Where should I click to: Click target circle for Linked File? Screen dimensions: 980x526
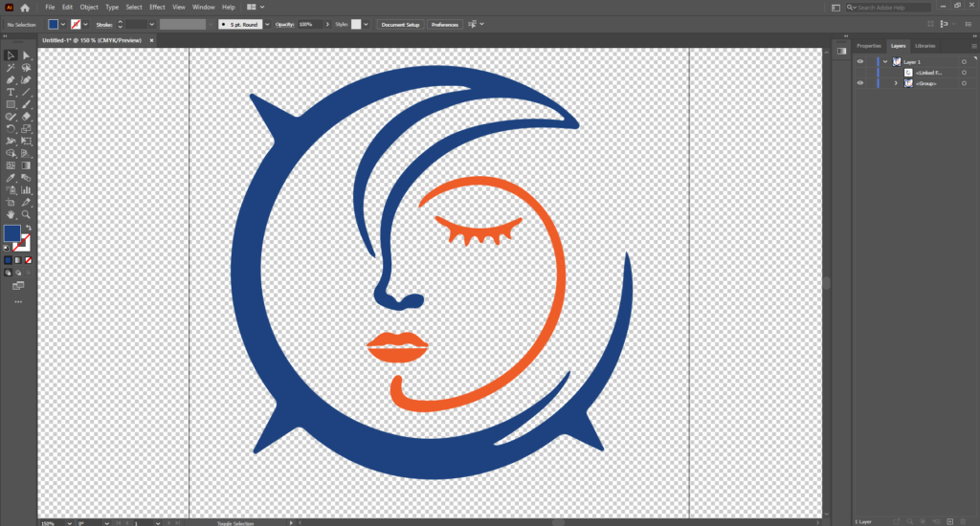pos(964,73)
